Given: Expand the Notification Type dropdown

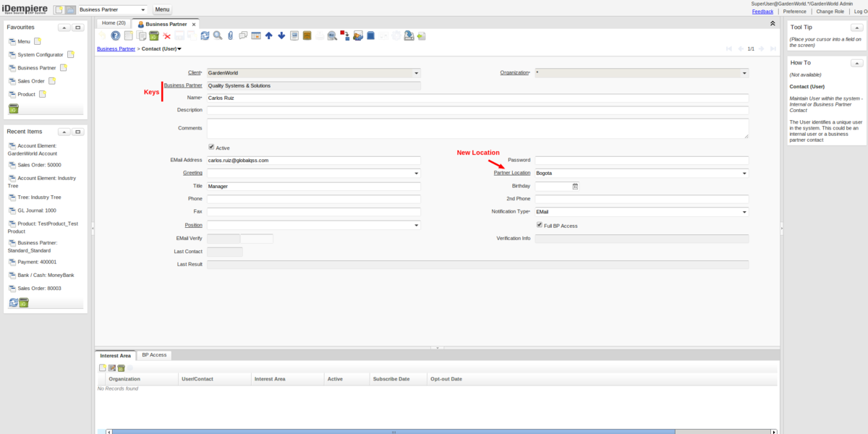Looking at the screenshot, I should 744,212.
